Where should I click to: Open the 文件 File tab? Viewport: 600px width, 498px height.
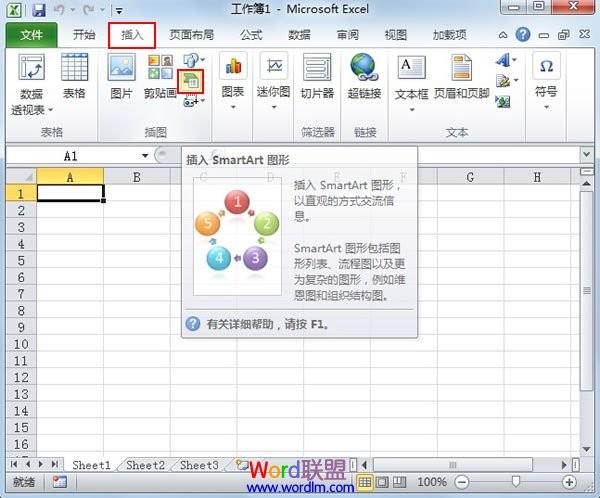pos(31,35)
